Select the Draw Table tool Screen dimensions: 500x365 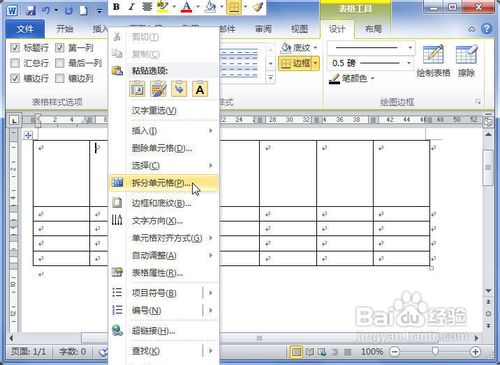point(433,61)
